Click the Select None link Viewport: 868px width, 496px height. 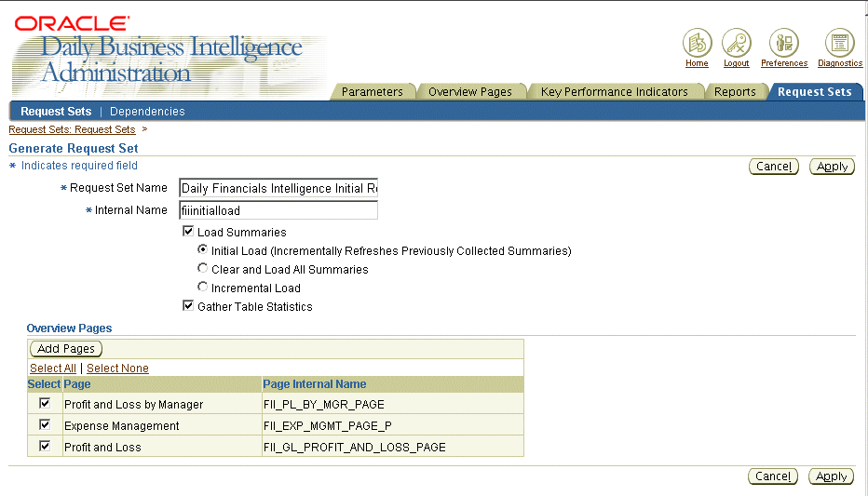coord(117,369)
